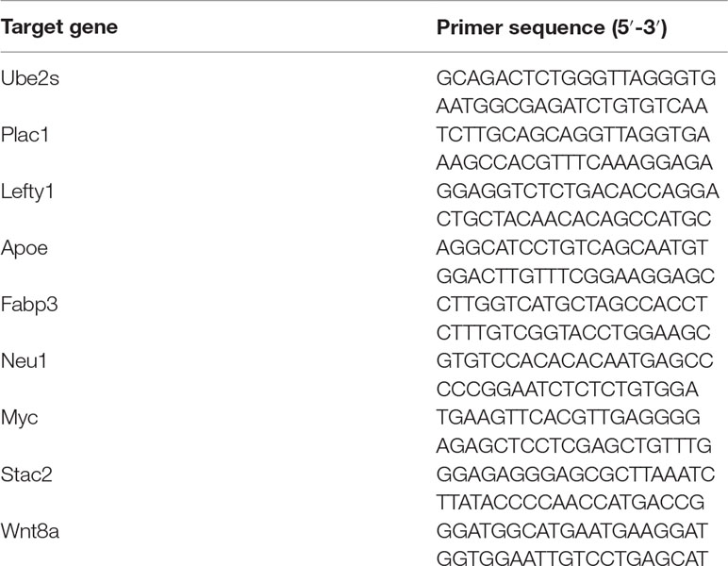Image resolution: width=728 pixels, height=566 pixels.
Task: Click the sequence CTTGGTCATGCTAGCCACCT
Action: click(571, 305)
